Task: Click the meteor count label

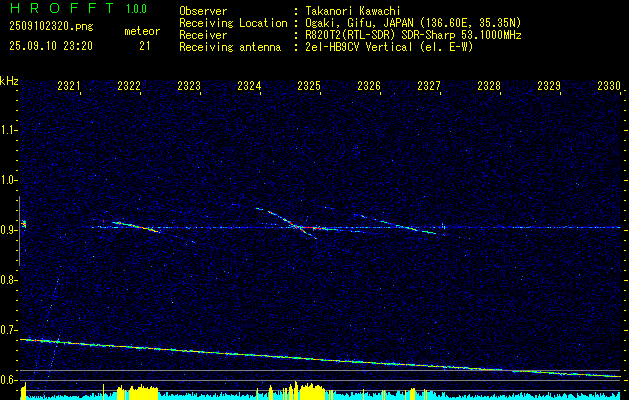Action: (142, 31)
